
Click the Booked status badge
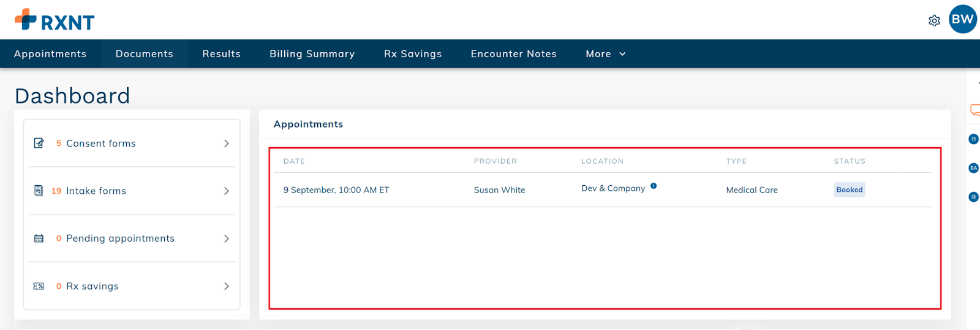849,190
